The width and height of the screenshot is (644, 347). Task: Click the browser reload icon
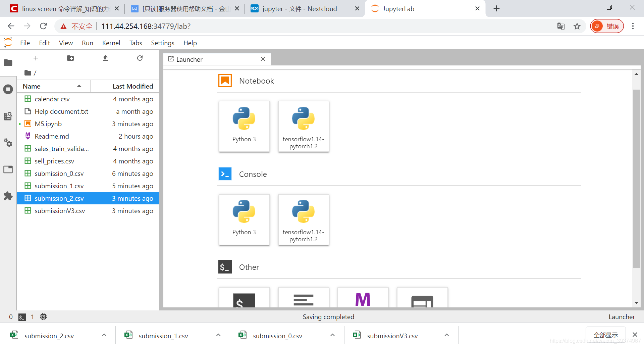[43, 26]
